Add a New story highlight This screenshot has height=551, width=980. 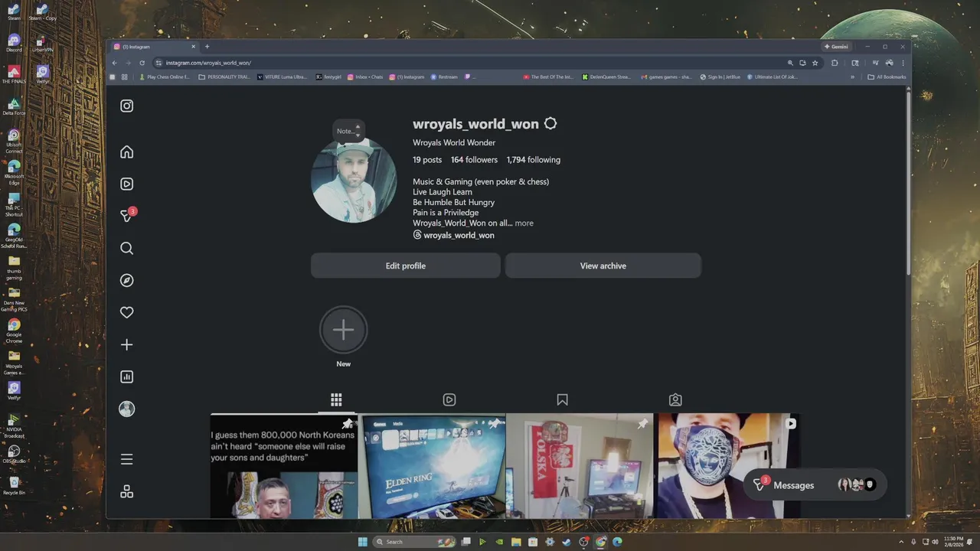click(344, 330)
